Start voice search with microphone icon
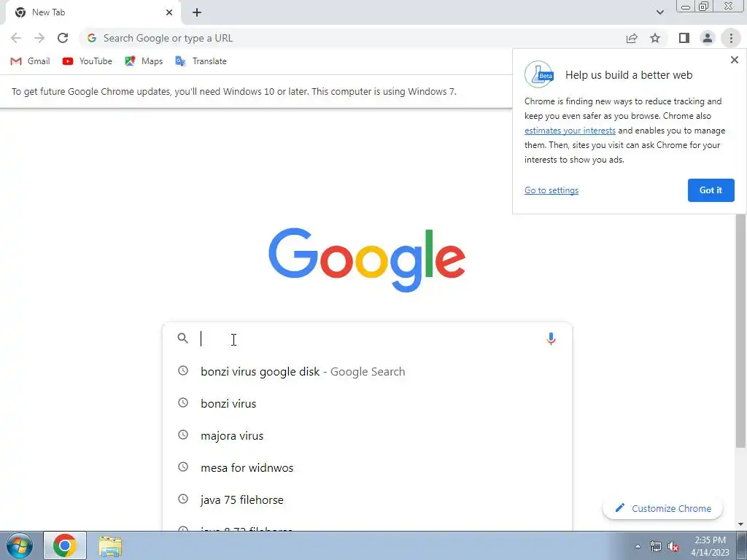747x560 pixels. coord(551,338)
